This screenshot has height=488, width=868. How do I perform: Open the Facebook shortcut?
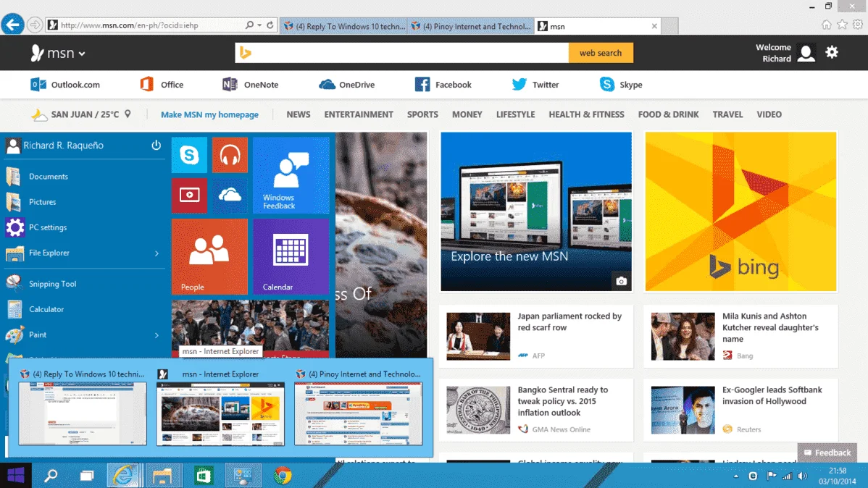coord(443,85)
